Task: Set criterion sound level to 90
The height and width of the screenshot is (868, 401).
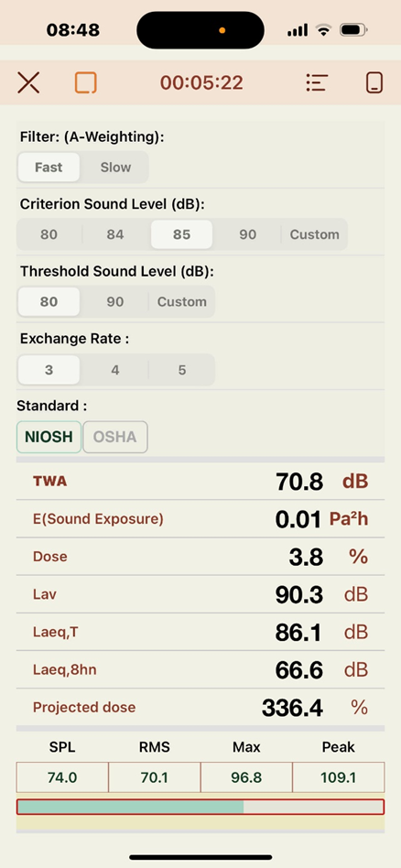Action: pos(247,234)
